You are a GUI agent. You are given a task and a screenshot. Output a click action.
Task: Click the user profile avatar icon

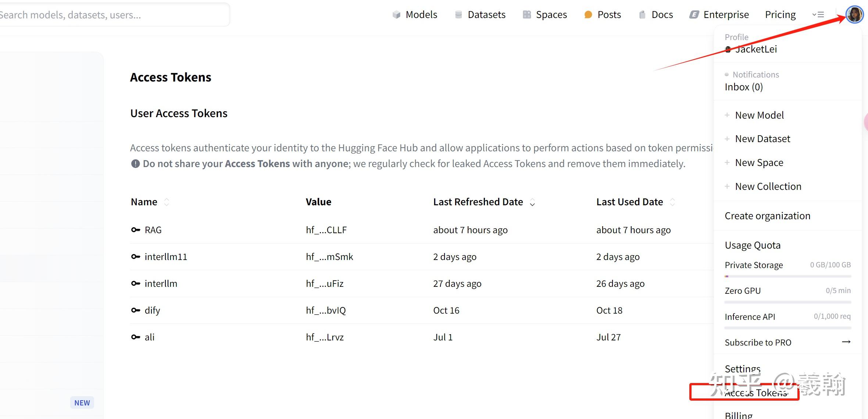pos(854,15)
